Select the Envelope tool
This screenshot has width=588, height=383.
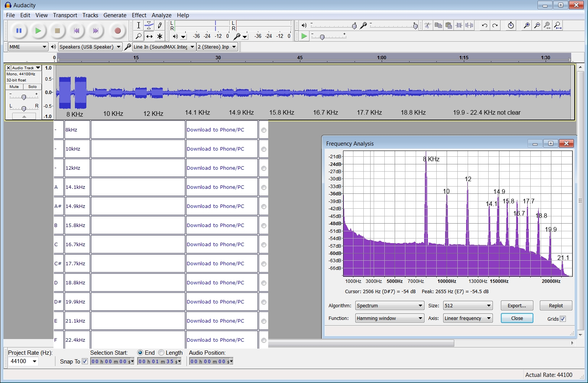tap(149, 26)
